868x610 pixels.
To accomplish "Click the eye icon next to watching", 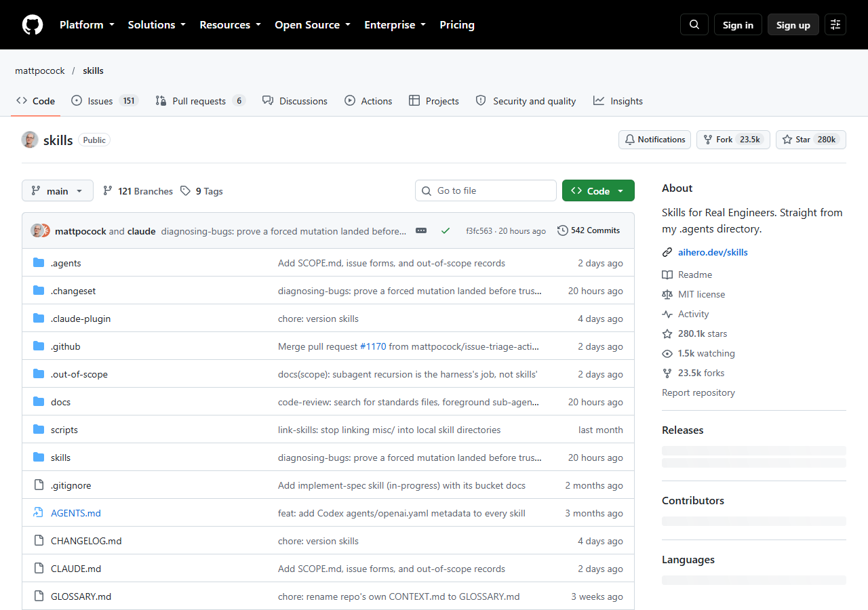I will (667, 353).
